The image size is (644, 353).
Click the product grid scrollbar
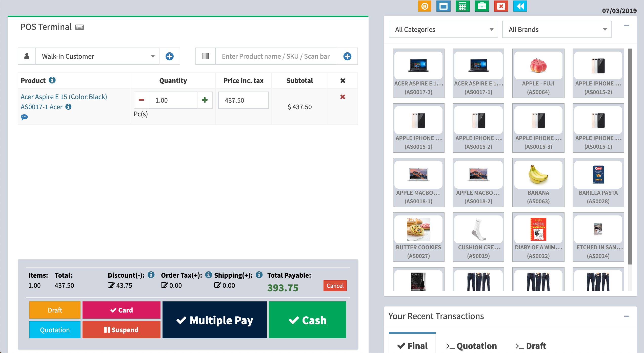click(630, 157)
